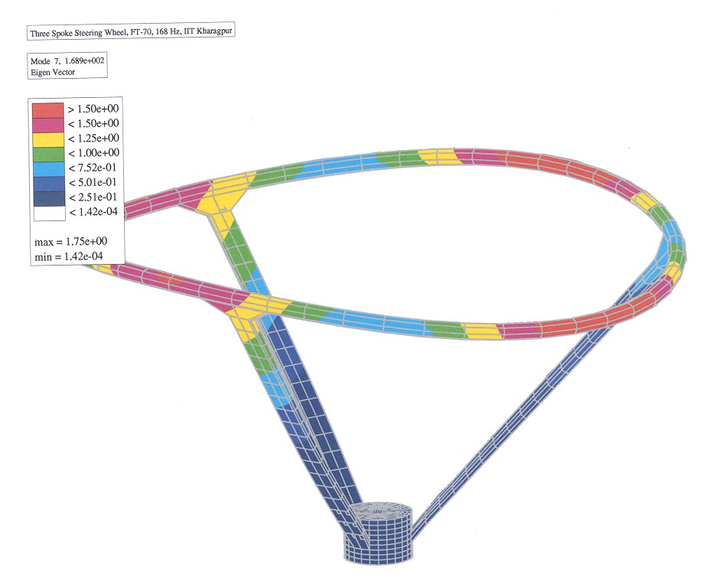Click the cylindrical hub at the bottom

pos(378,533)
